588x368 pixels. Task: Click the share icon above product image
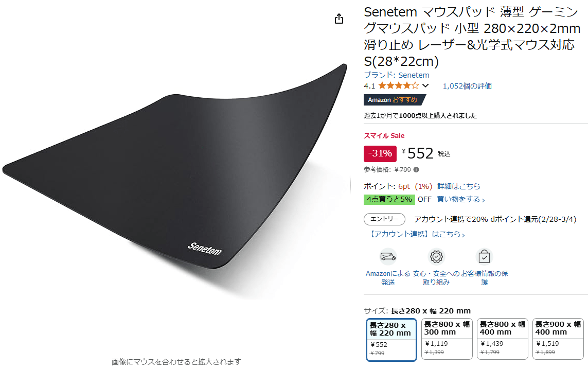pos(338,19)
